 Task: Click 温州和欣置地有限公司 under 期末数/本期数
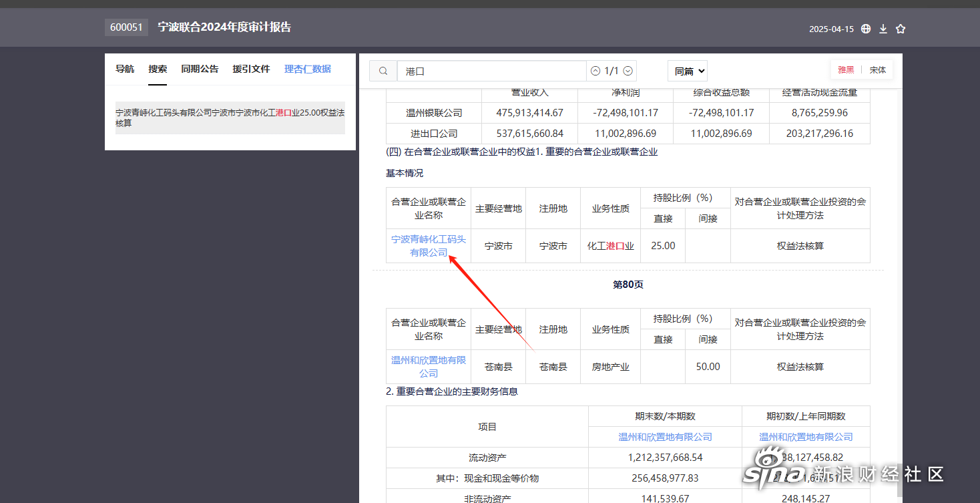coord(665,437)
